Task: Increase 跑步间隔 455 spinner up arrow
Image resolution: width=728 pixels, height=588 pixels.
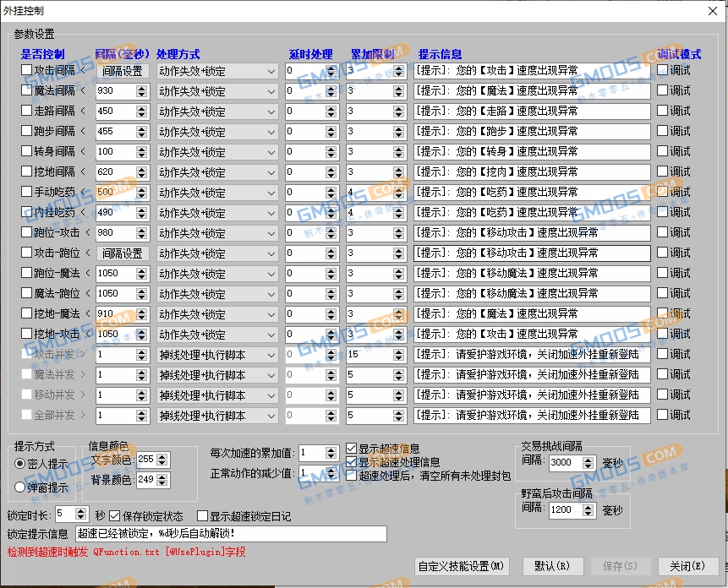Action: [x=141, y=128]
